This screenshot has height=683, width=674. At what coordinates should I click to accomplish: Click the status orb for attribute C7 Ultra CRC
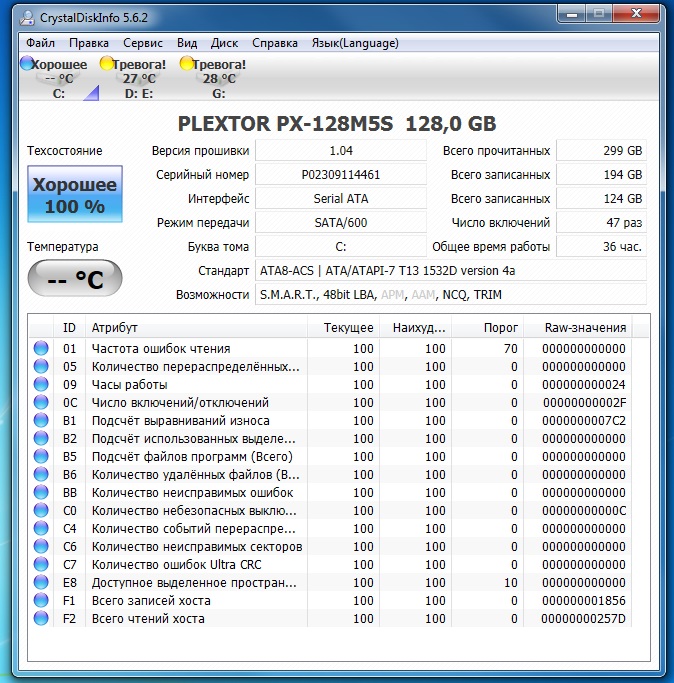click(41, 565)
